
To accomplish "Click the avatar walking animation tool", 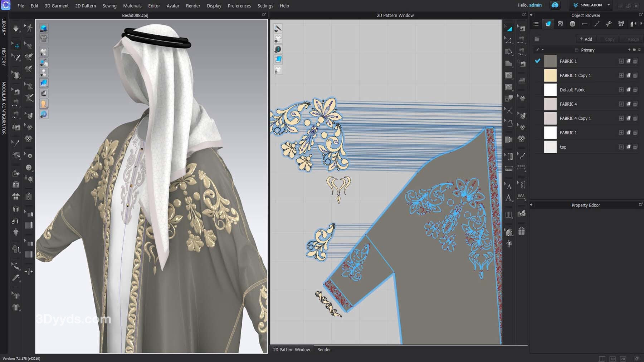I will tap(29, 28).
